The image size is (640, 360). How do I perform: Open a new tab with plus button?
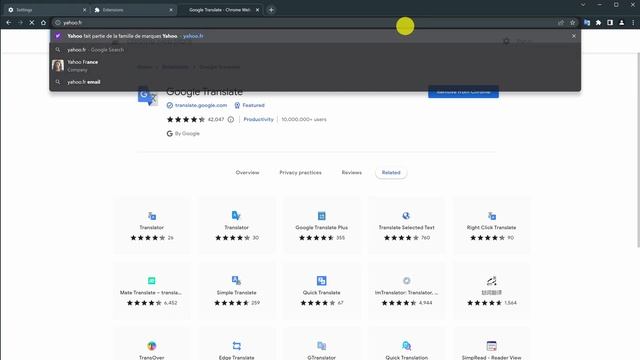[x=271, y=10]
